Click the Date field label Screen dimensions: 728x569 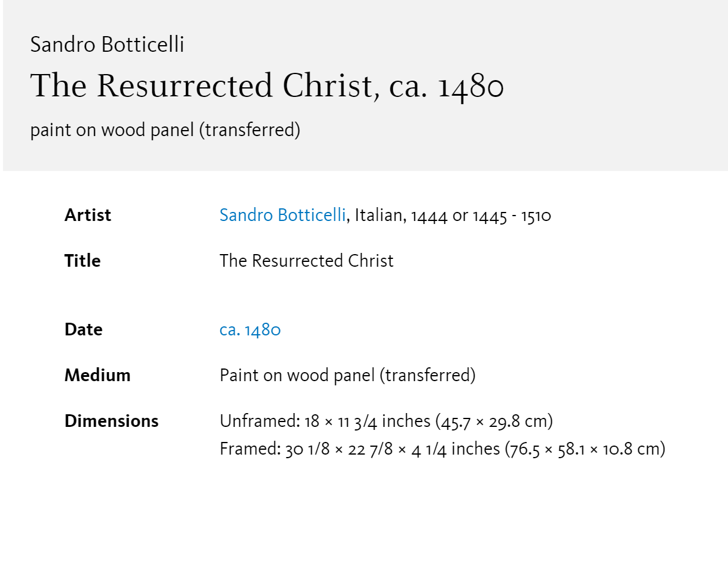tap(83, 329)
